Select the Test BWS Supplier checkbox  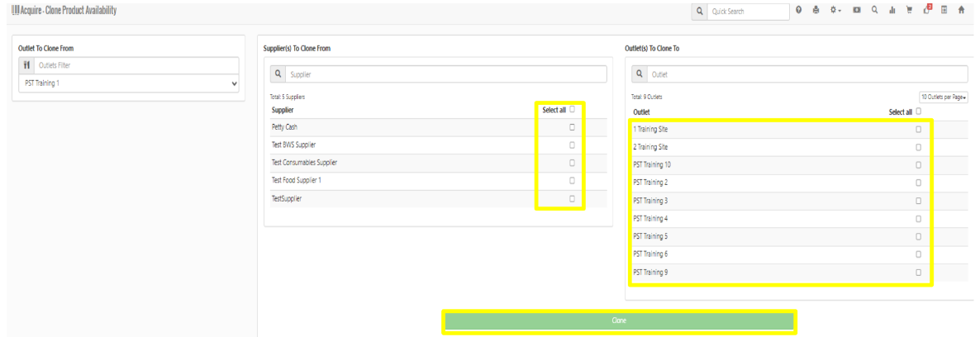pyautogui.click(x=572, y=145)
